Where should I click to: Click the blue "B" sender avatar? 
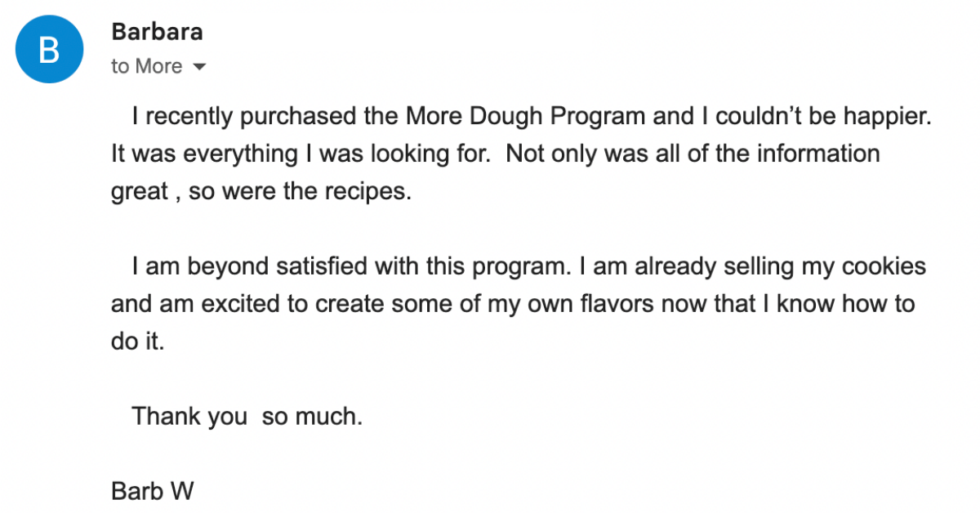click(50, 50)
